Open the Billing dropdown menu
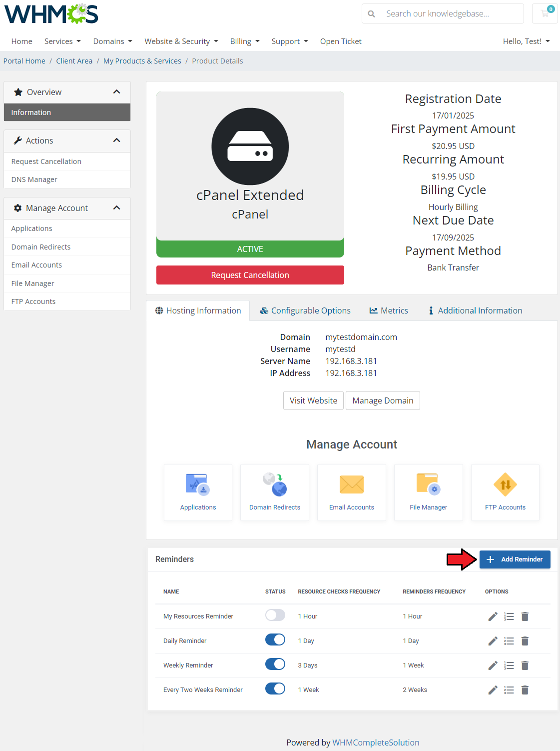 pyautogui.click(x=245, y=41)
